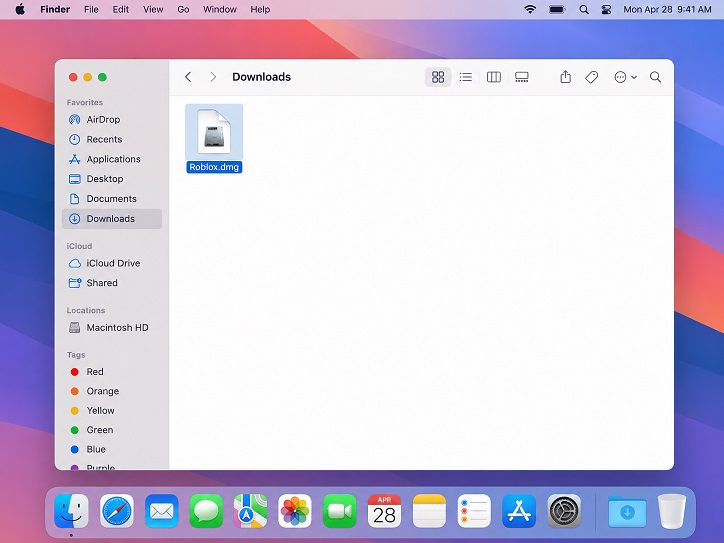Filter by the Yellow tag

click(112, 410)
